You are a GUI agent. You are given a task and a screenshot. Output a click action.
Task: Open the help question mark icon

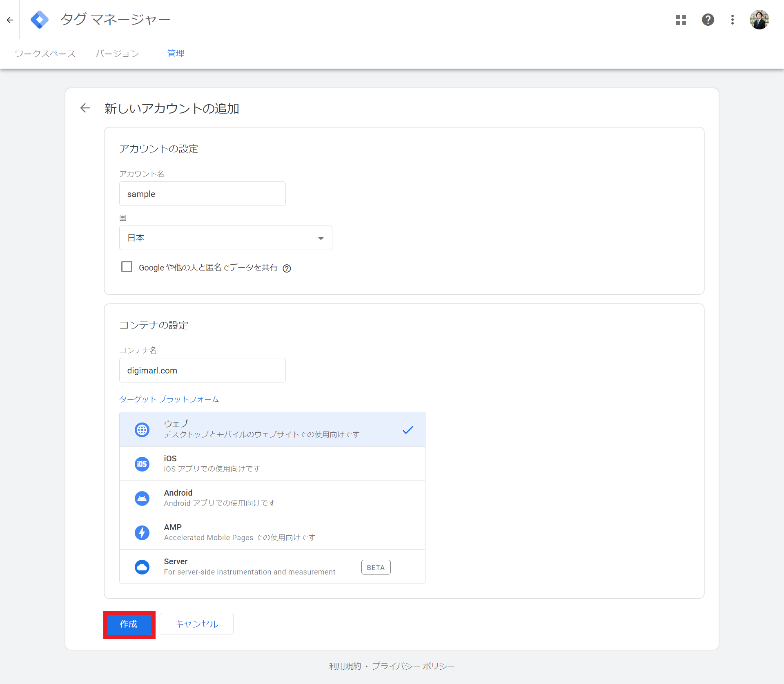(x=708, y=20)
